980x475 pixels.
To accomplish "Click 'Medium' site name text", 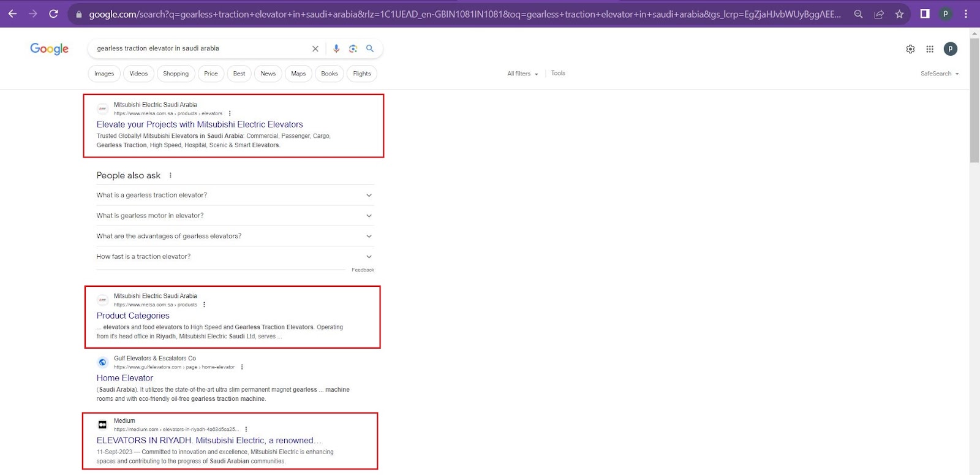I will pyautogui.click(x=124, y=421).
